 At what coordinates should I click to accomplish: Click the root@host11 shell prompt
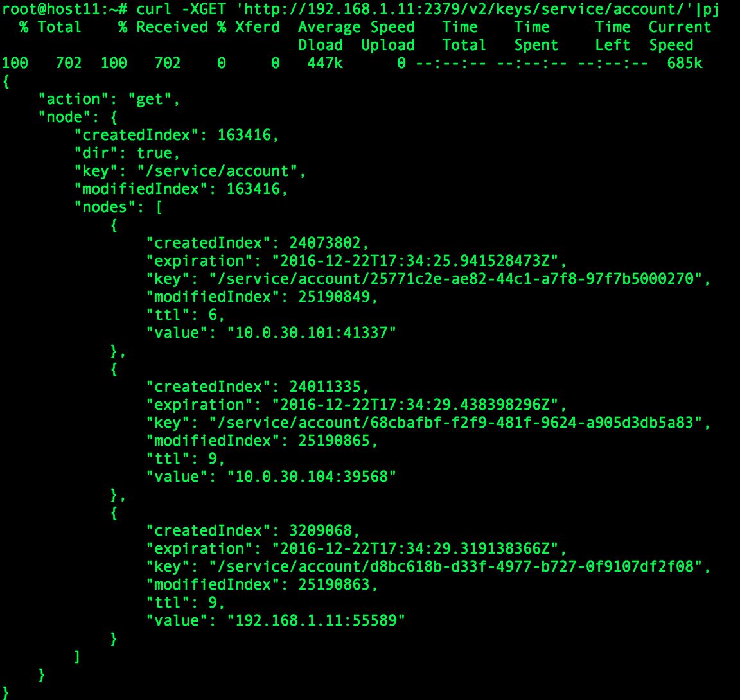(x=64, y=9)
